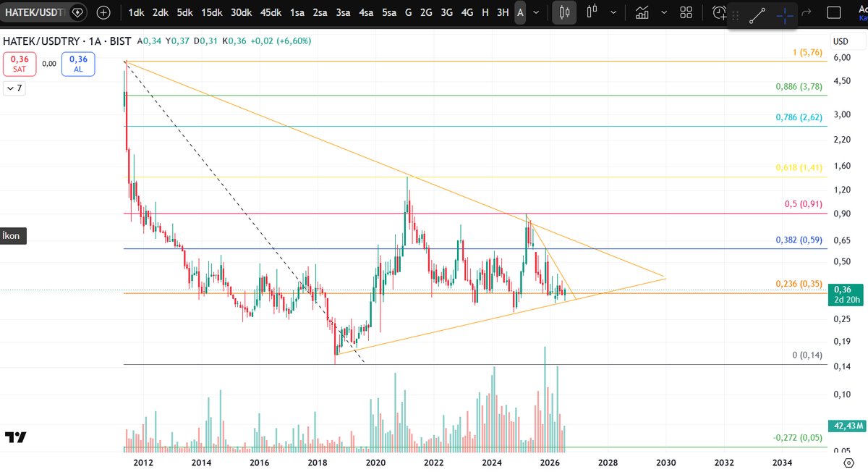Image resolution: width=868 pixels, height=472 pixels.
Task: Choose the 45dk interval
Action: click(271, 12)
